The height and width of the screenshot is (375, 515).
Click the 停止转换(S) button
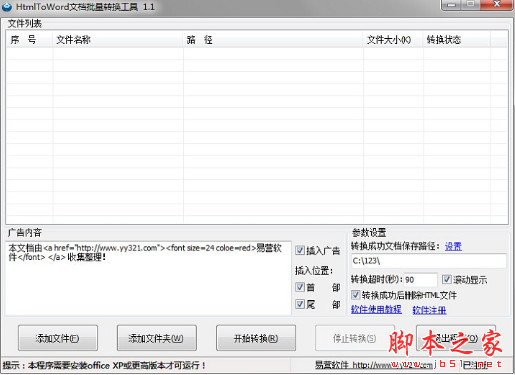coord(355,338)
